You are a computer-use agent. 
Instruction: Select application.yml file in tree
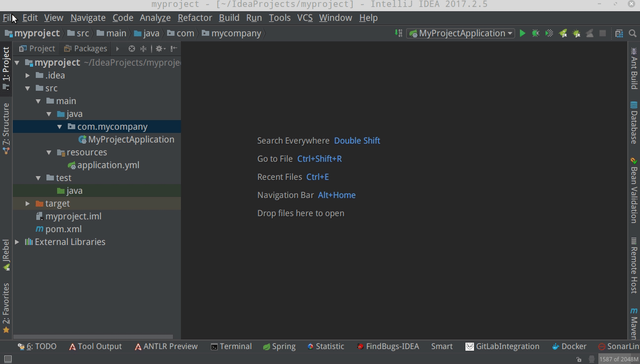click(103, 165)
